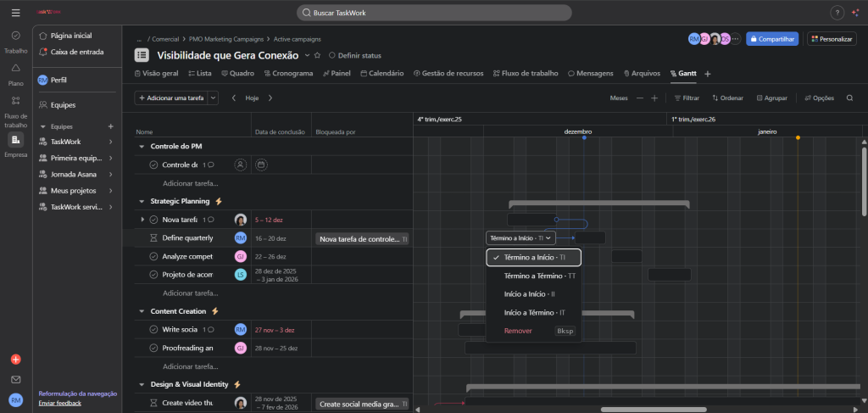
Task: Open the hamburger menu icon
Action: 15,13
